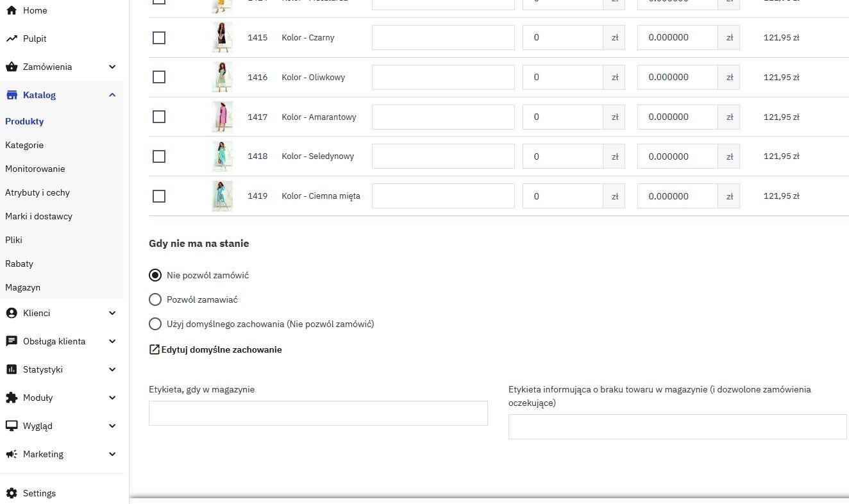
Task: Click the Moduły puzzle piece icon
Action: [11, 398]
